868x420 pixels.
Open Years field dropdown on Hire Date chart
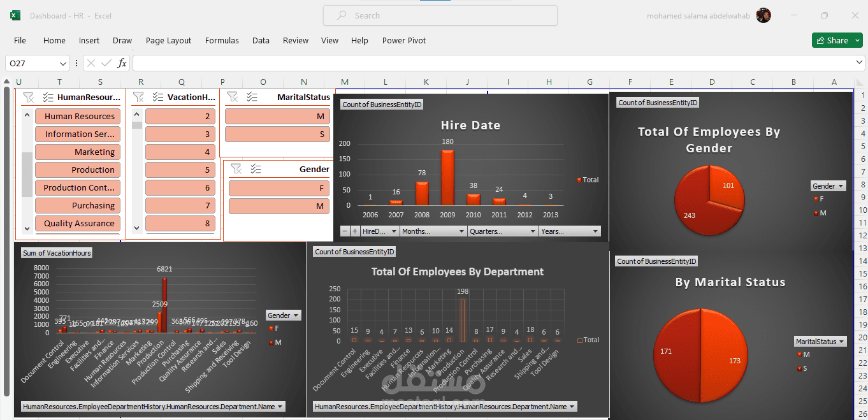570,231
